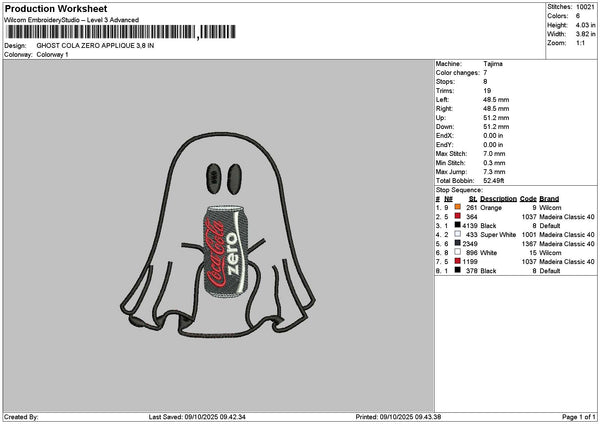Click code 1367 in stop 5 row
This screenshot has width=600, height=424.
529,244
